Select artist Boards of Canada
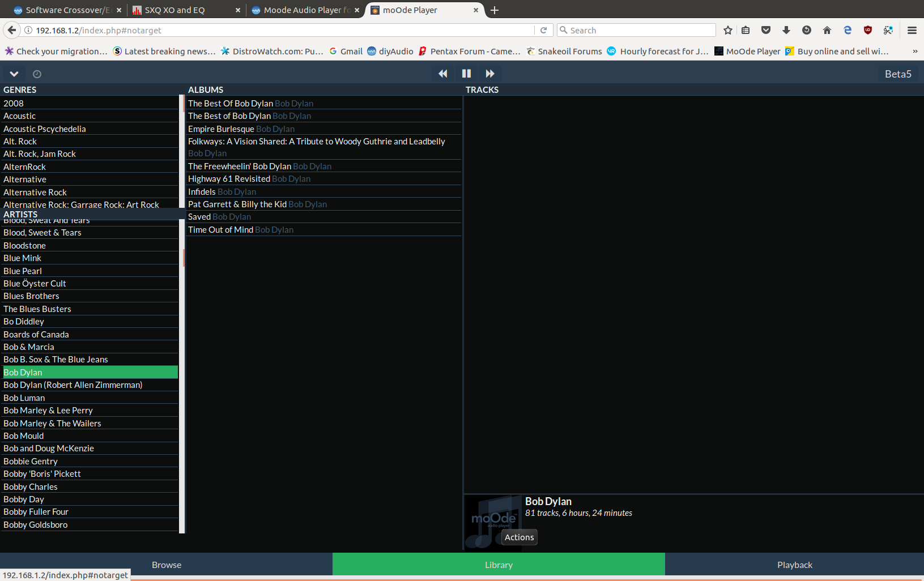 tap(91, 334)
